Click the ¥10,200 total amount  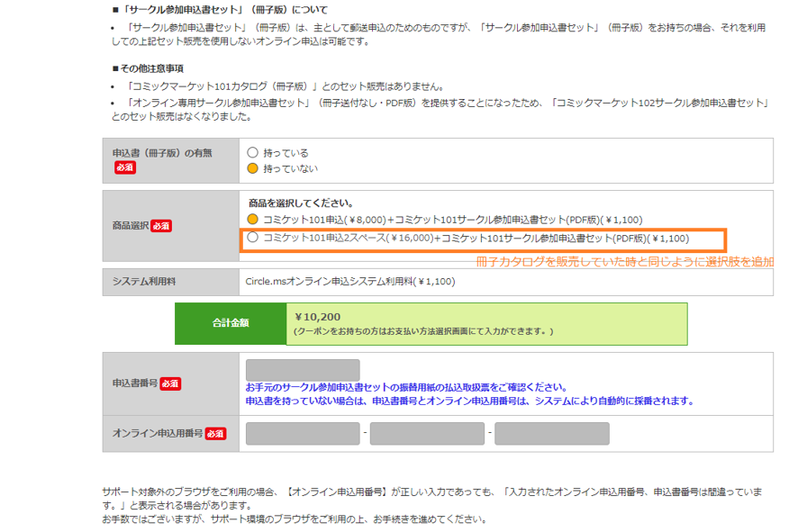tap(317, 317)
